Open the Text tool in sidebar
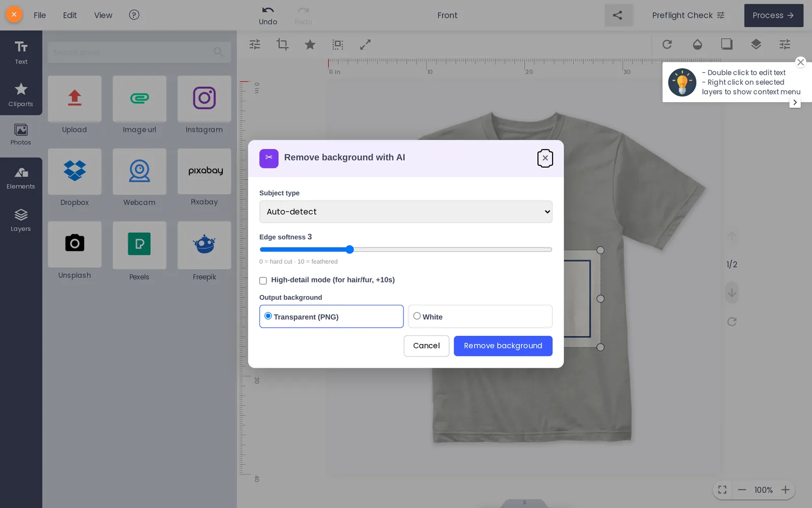Image resolution: width=812 pixels, height=508 pixels. point(21,52)
